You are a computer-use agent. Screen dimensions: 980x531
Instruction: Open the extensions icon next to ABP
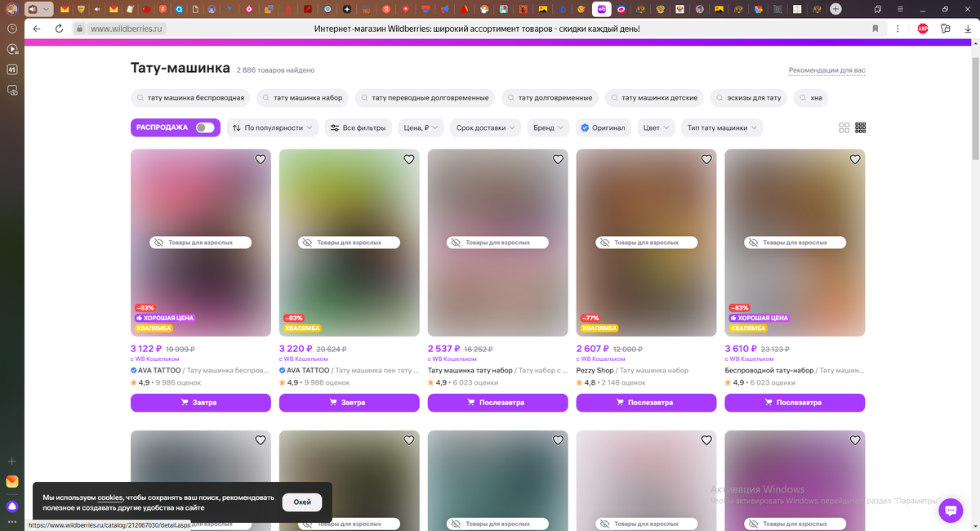pyautogui.click(x=946, y=29)
